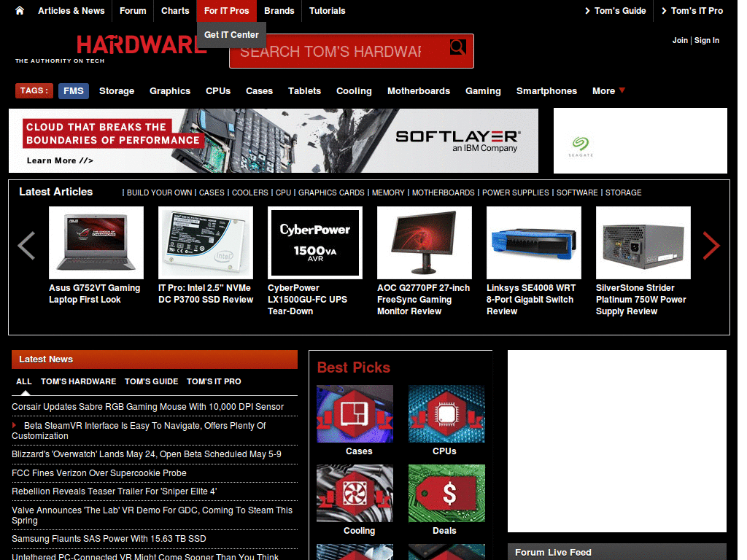The height and width of the screenshot is (560, 747).
Task: Open Asus G752VT laptop thumbnail
Action: coord(96,243)
